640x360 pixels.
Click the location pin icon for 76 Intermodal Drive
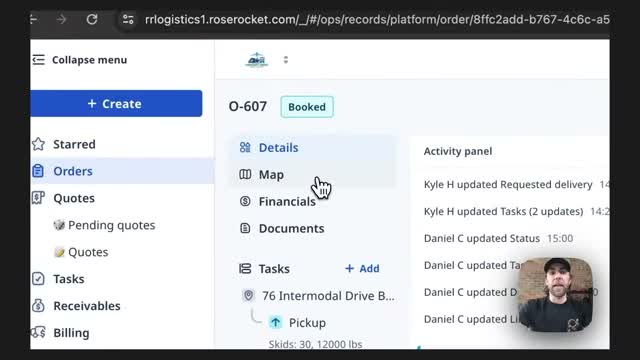coord(248,296)
